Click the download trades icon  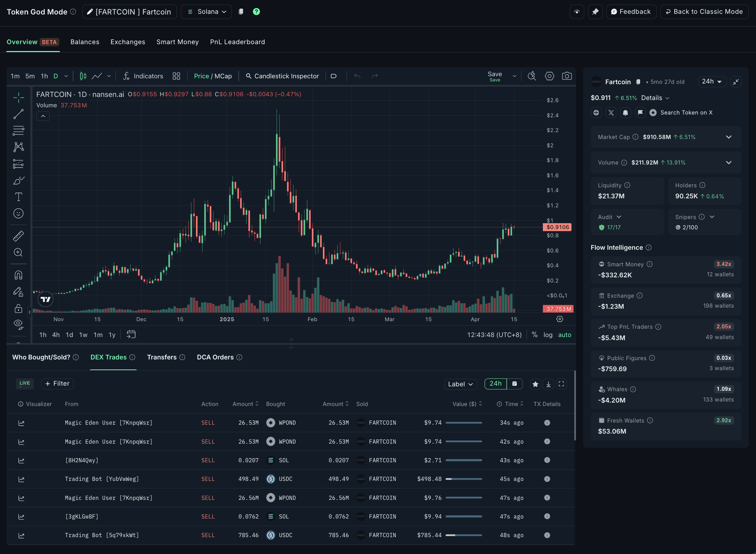tap(548, 384)
